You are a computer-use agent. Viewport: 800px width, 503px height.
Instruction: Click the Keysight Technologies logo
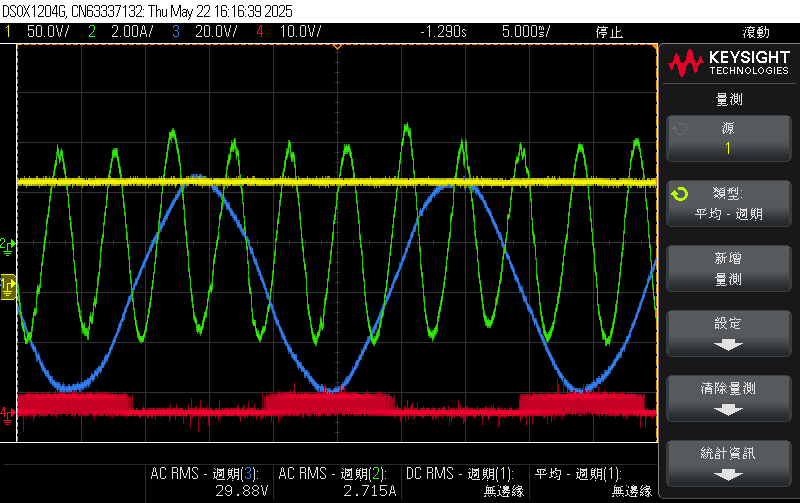[x=729, y=63]
